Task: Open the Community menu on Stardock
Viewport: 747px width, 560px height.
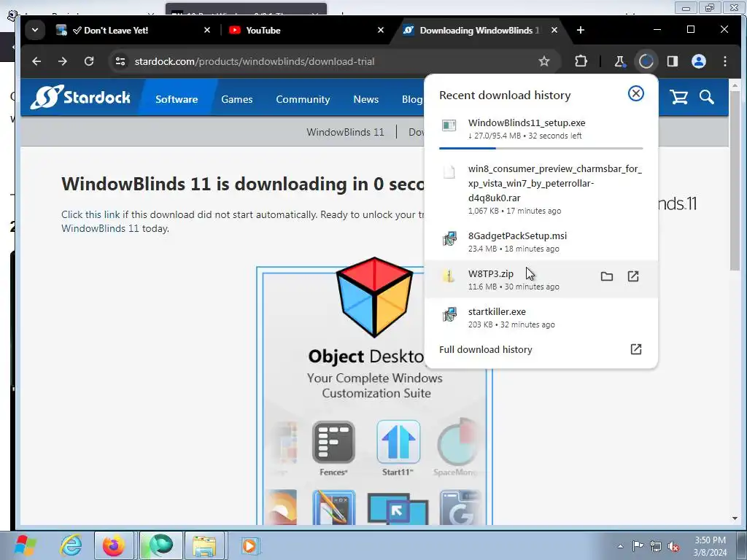Action: coord(303,99)
